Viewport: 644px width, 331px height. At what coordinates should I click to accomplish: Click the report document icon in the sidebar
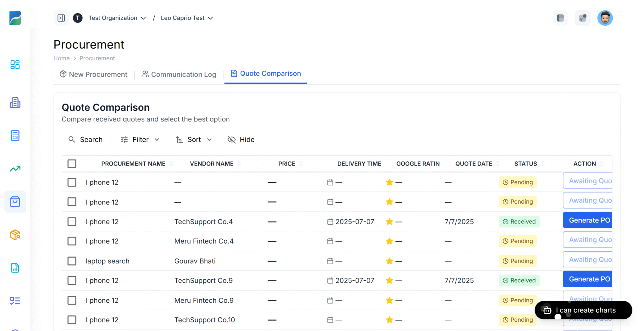pos(15,268)
